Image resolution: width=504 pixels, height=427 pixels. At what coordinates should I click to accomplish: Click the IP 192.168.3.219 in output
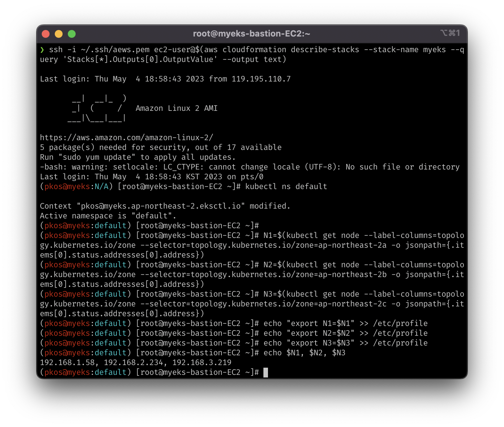202,362
